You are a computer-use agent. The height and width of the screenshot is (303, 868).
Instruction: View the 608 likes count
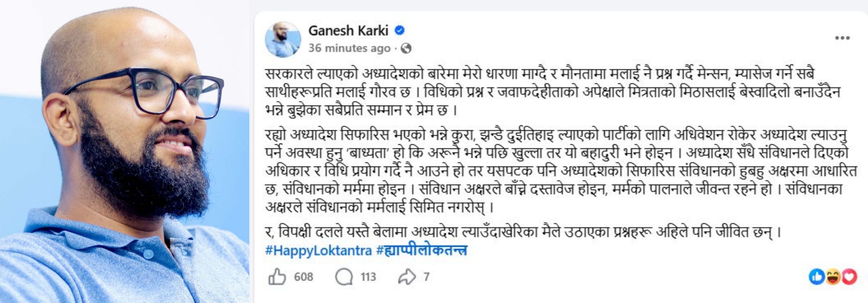(303, 277)
